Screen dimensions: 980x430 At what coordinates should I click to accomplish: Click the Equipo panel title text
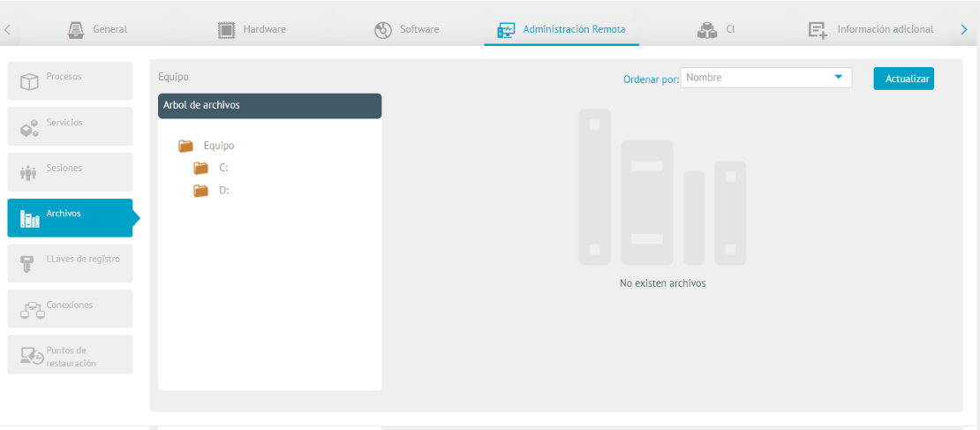[173, 77]
